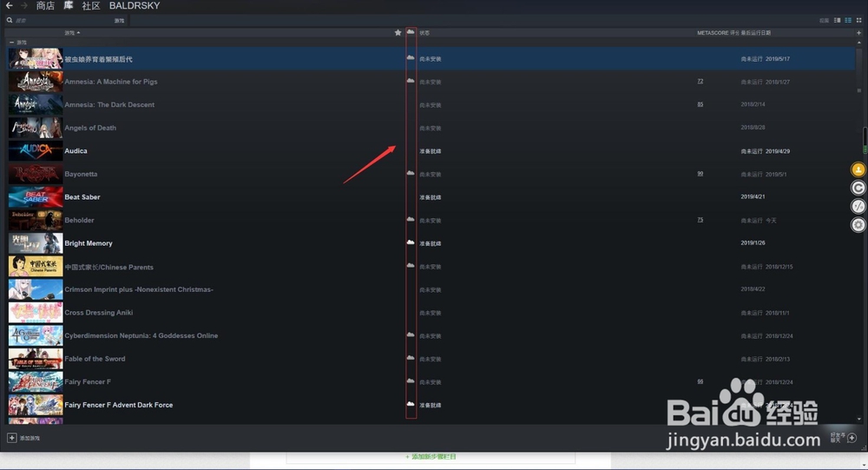Click the 添加游戏 label

point(30,439)
